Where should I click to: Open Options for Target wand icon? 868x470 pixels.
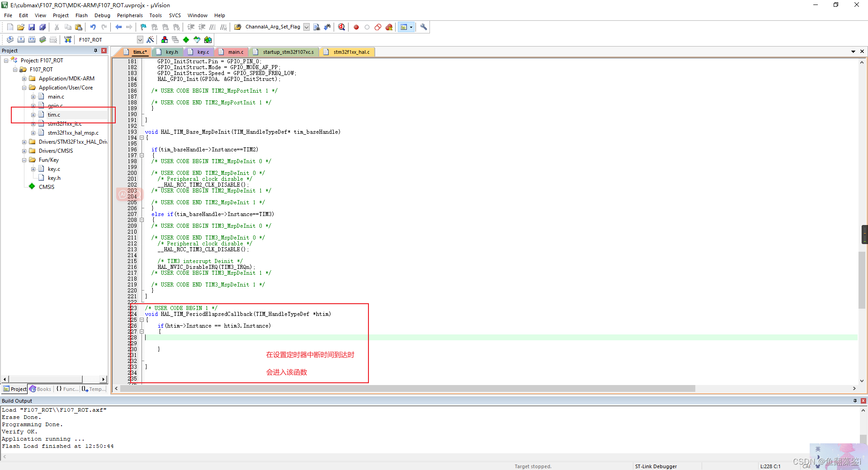pyautogui.click(x=151, y=40)
